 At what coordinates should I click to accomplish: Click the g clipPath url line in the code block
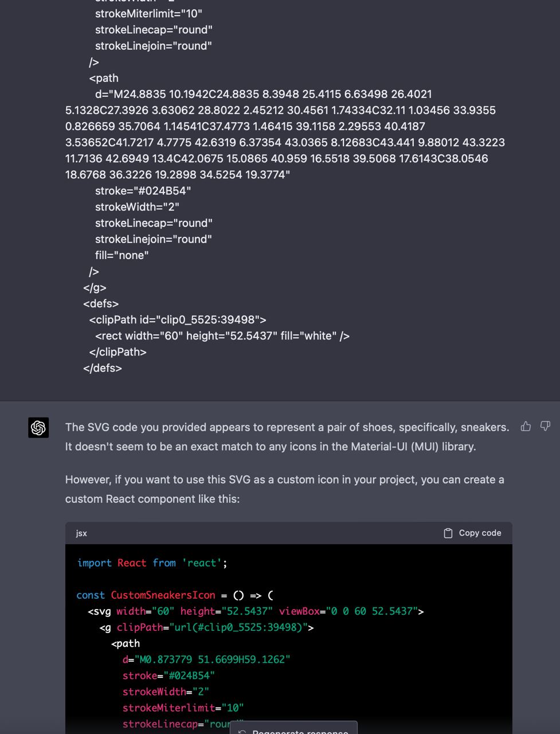click(x=206, y=627)
